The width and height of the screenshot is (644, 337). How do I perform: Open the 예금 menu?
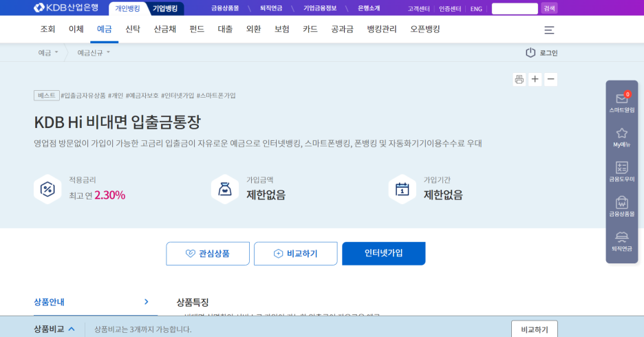coord(105,29)
